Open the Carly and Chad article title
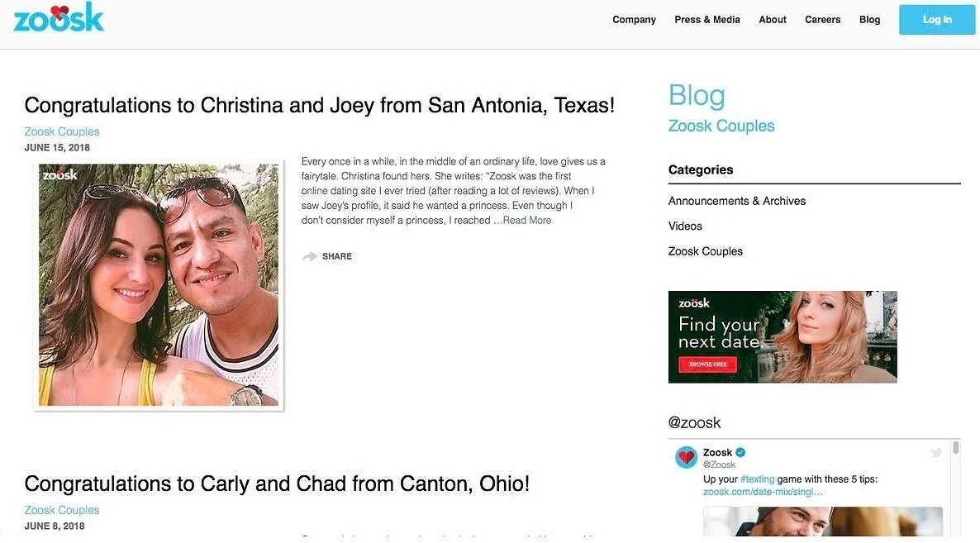 coord(277,483)
